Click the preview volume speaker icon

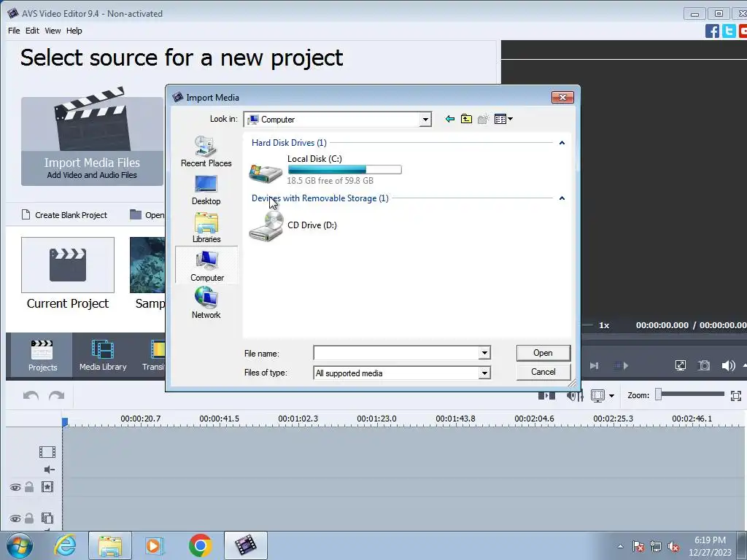[728, 366]
